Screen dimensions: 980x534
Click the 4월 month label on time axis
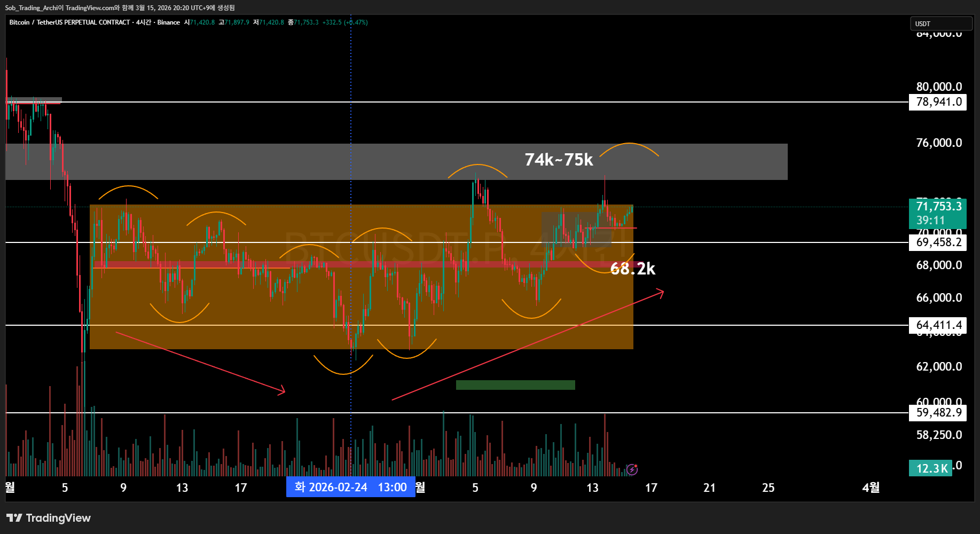click(871, 488)
